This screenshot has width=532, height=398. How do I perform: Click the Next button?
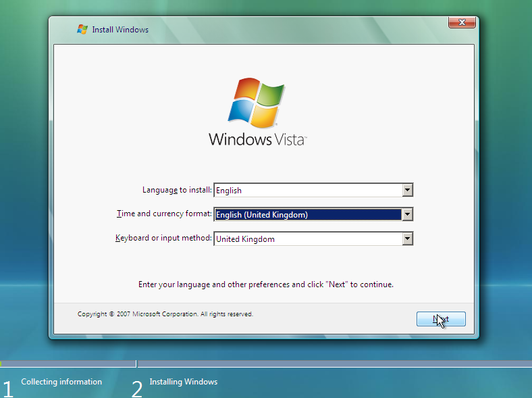tap(441, 319)
